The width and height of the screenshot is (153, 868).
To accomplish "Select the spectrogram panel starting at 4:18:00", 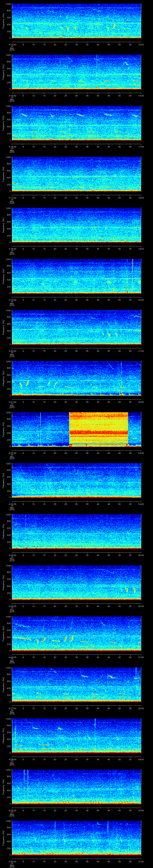I will [77, 225].
